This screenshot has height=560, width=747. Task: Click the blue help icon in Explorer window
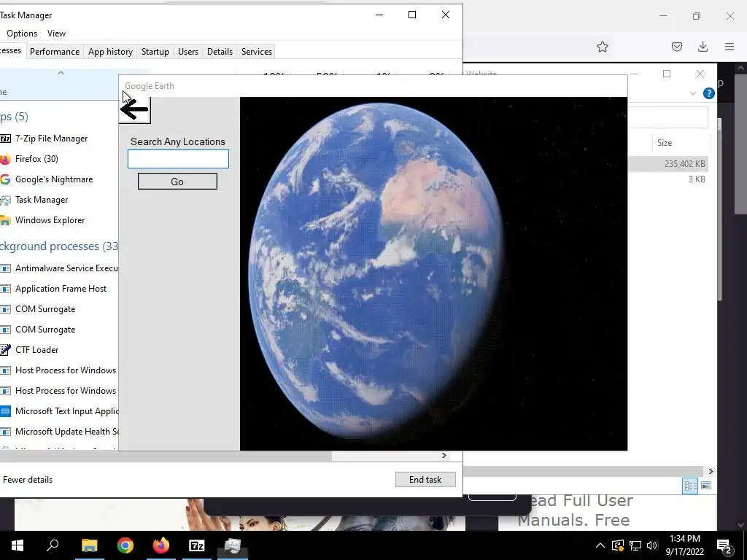709,93
